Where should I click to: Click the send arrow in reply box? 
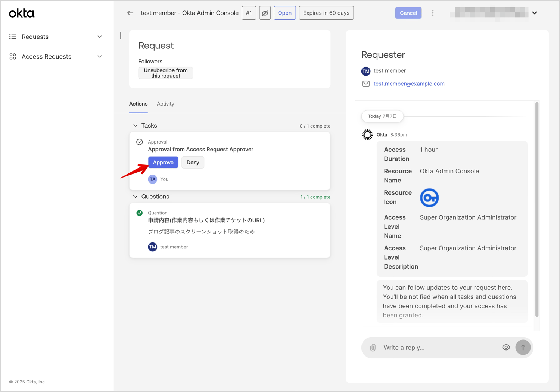pos(523,347)
